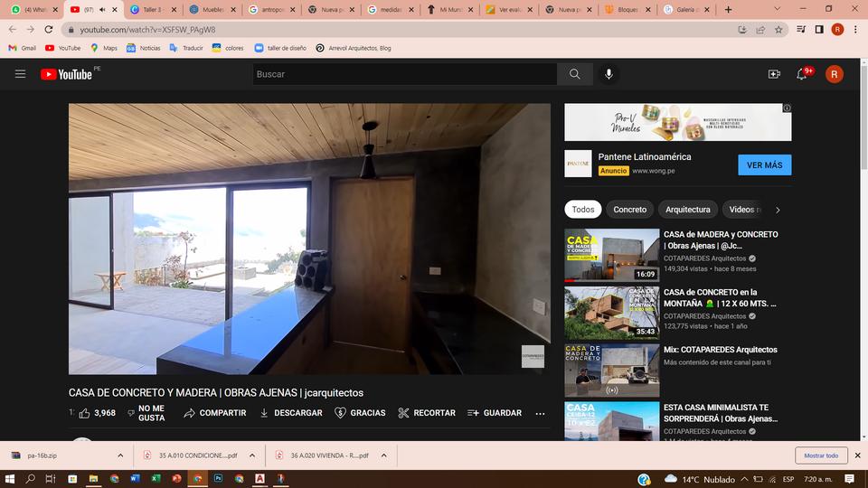This screenshot has height=488, width=868.
Task: Click the video player to pause
Action: [x=309, y=239]
